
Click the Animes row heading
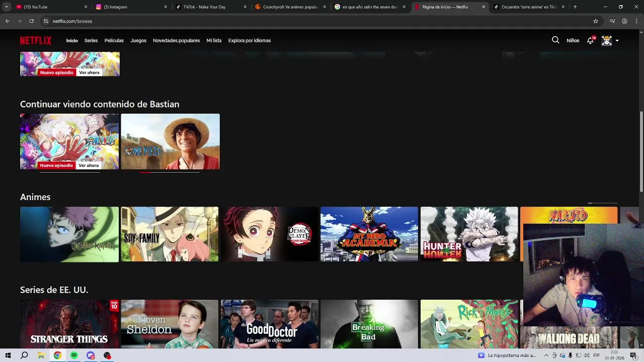(35, 197)
